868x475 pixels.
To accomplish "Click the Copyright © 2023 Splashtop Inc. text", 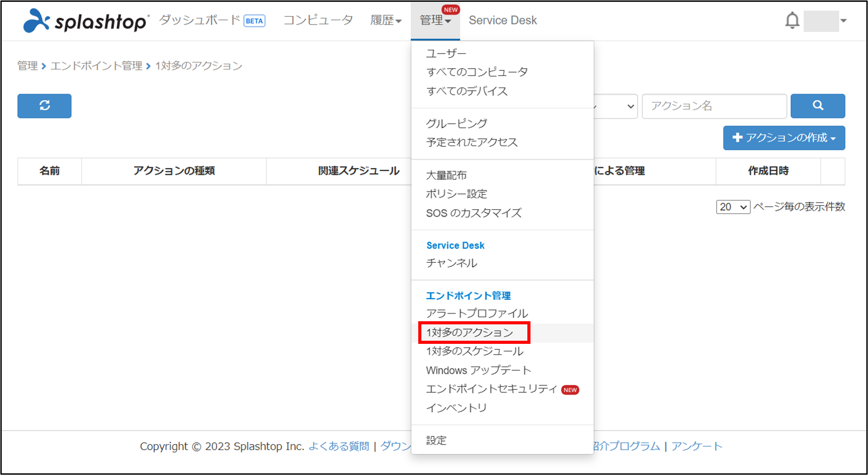I will (222, 446).
